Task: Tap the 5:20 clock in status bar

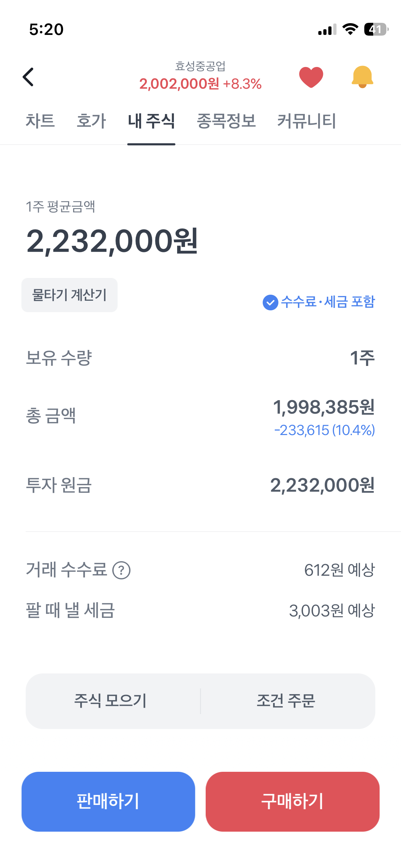Action: (x=46, y=29)
